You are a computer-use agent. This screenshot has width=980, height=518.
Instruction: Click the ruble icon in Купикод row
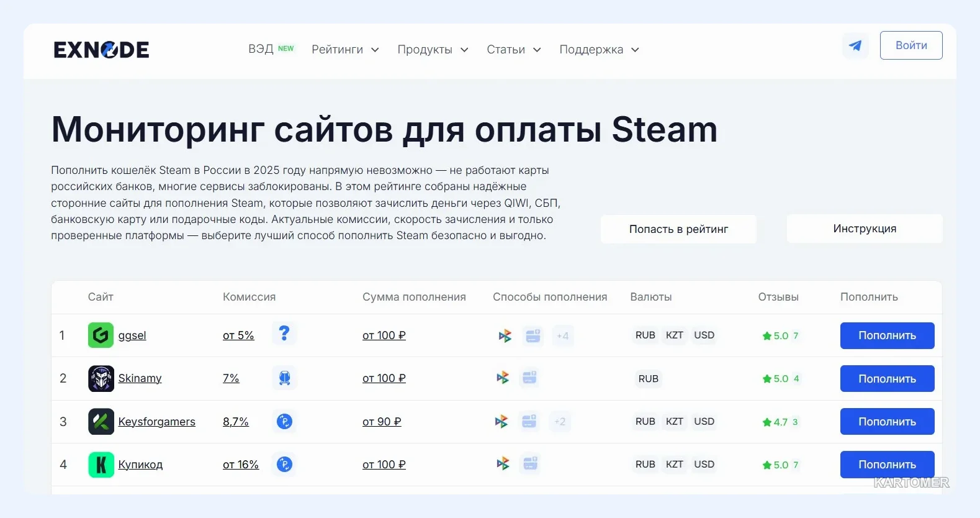tap(284, 464)
